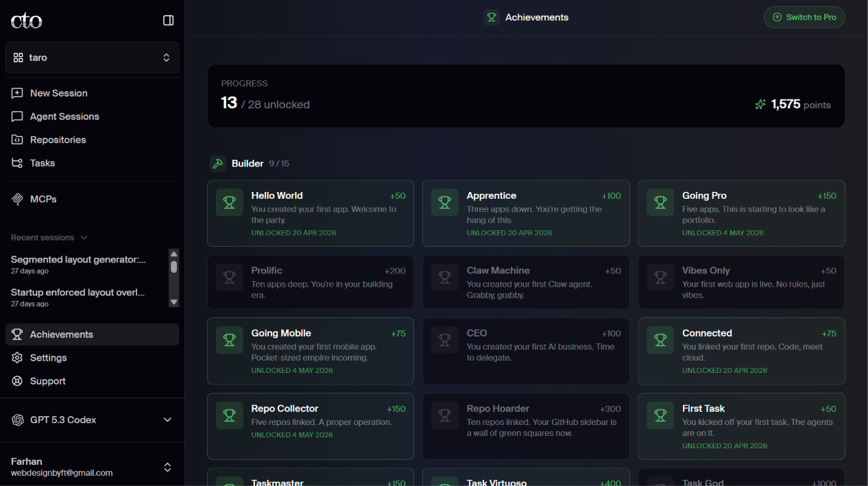
Task: Click the grid icon beside taro
Action: [19, 58]
